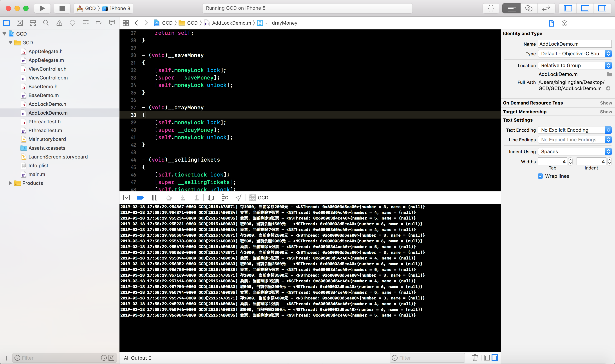The height and width of the screenshot is (364, 615).
Task: Clear the console with trash icon
Action: (475, 358)
